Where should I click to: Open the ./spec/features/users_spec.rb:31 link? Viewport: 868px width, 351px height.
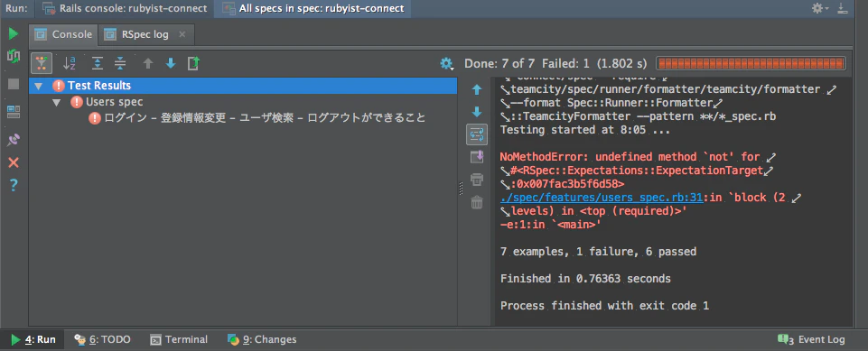tap(602, 198)
